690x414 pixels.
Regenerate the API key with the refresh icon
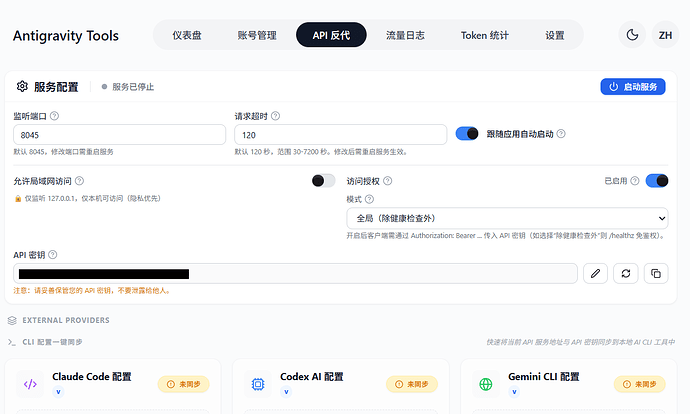point(626,274)
